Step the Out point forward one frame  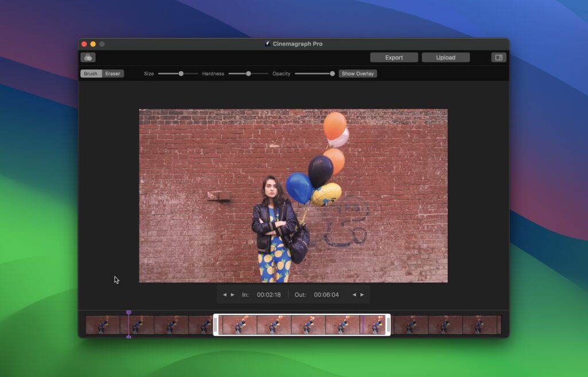(x=363, y=294)
